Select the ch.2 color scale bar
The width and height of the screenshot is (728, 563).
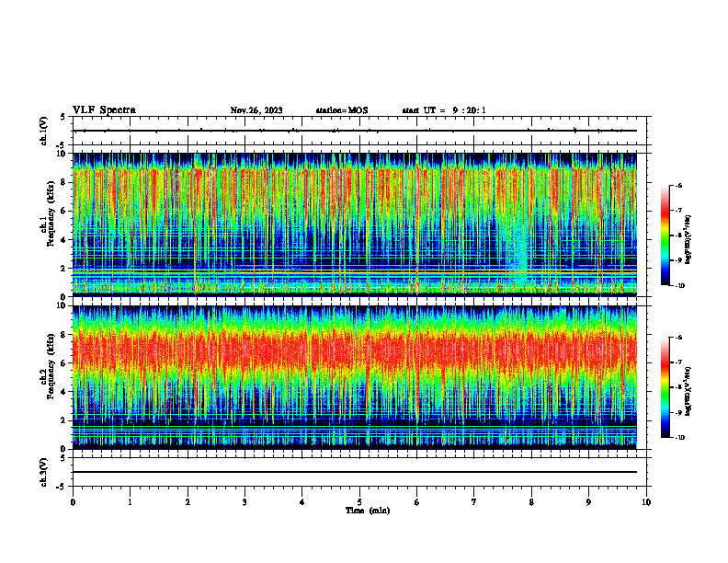665,387
